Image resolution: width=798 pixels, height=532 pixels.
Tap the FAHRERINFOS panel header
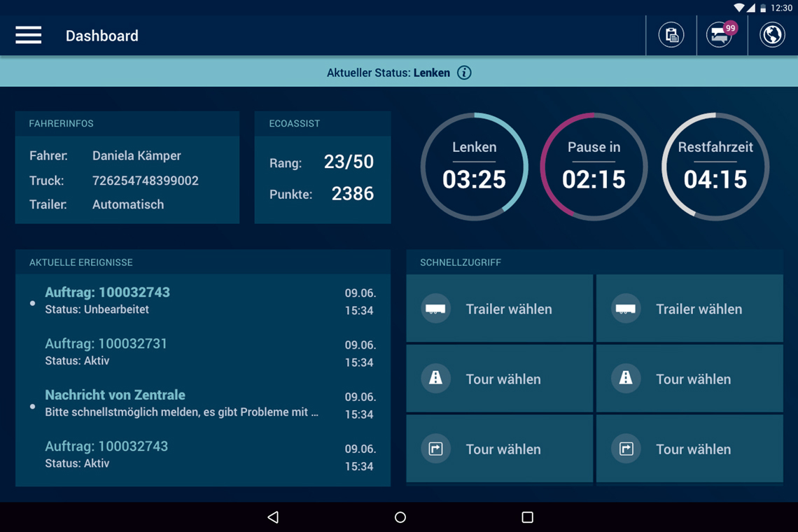127,123
